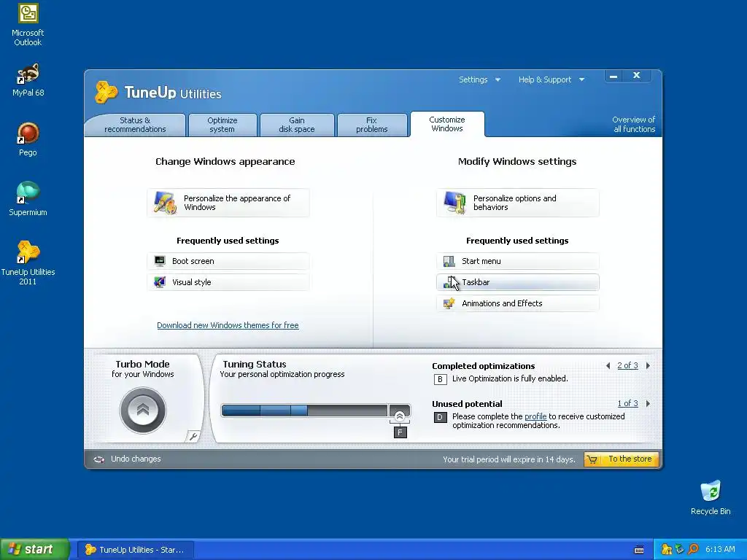Open the Visual style setting

click(x=228, y=282)
